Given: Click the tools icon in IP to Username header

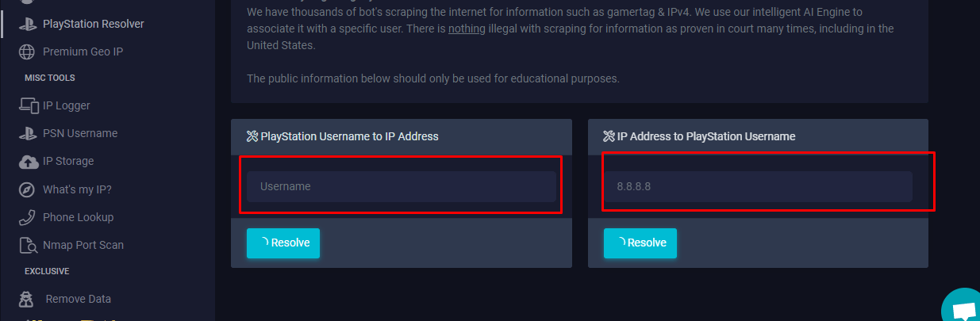Looking at the screenshot, I should pyautogui.click(x=609, y=136).
